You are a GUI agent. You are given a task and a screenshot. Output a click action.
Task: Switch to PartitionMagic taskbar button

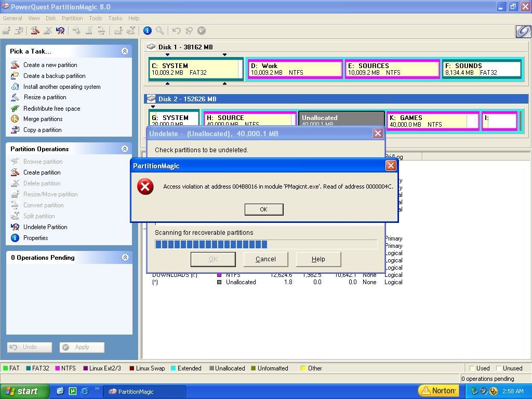(144, 392)
